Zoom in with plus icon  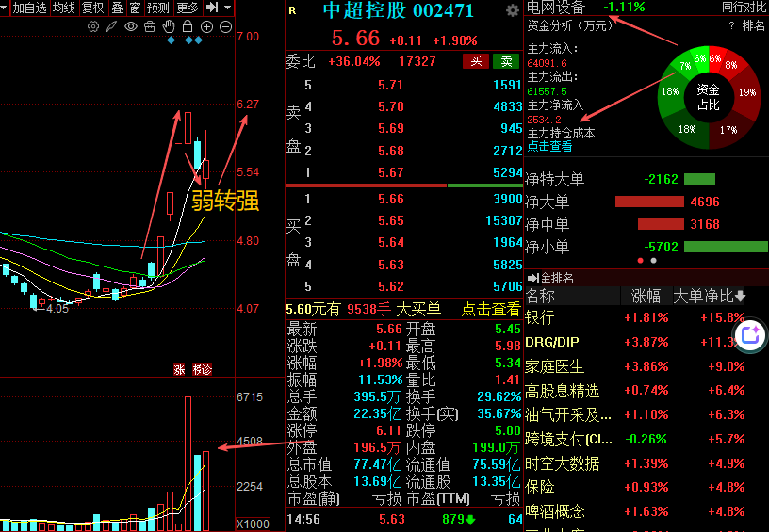pos(206,27)
